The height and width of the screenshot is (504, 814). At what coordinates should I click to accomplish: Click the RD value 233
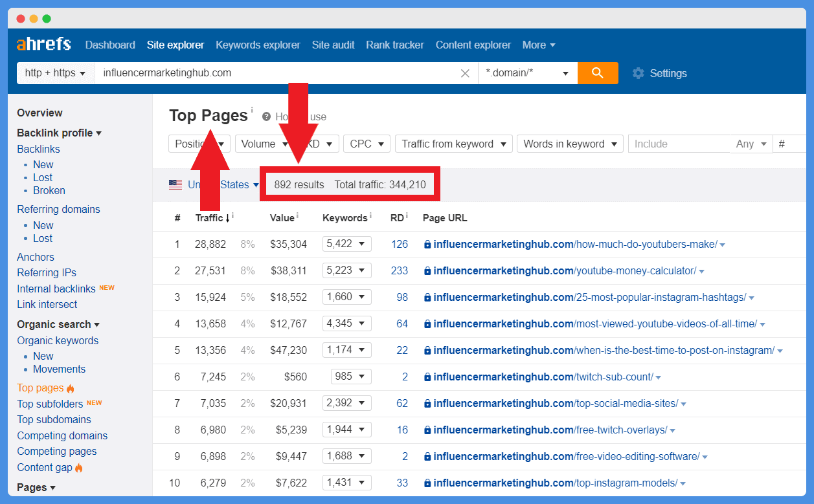click(400, 270)
